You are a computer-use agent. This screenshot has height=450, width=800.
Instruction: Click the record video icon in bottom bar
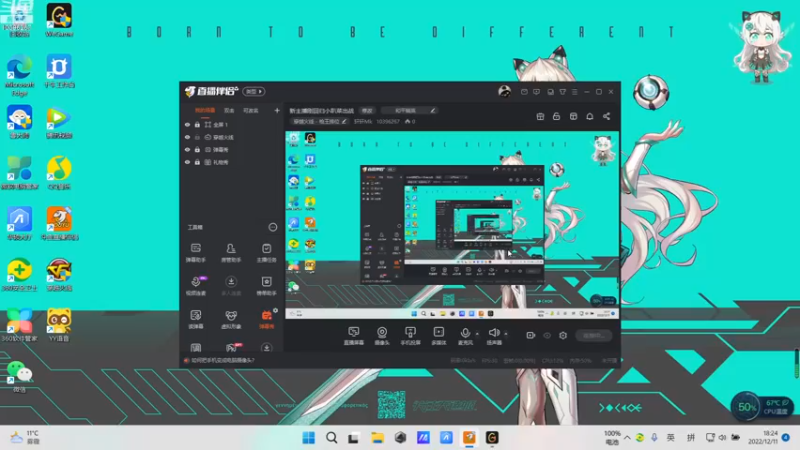531,335
